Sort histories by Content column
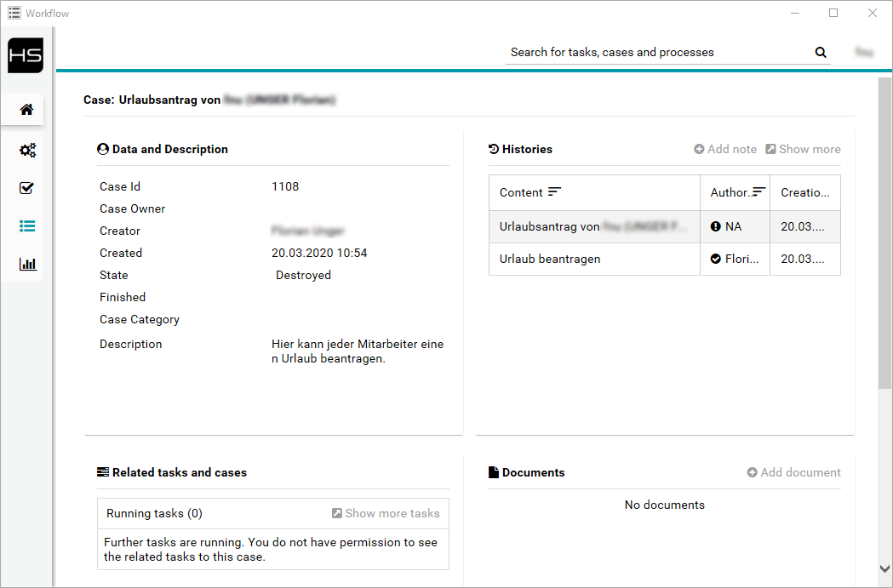893x588 pixels. tap(555, 191)
